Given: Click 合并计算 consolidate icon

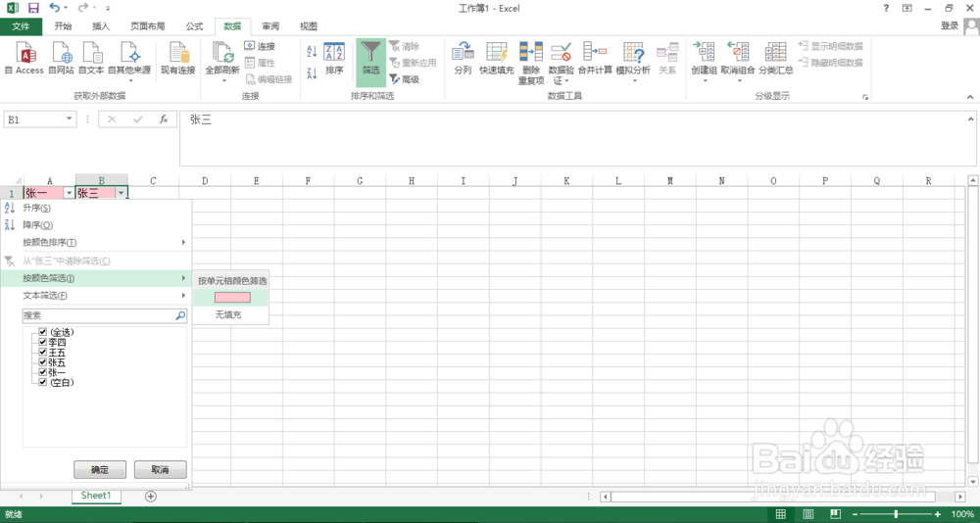Looking at the screenshot, I should tap(595, 53).
